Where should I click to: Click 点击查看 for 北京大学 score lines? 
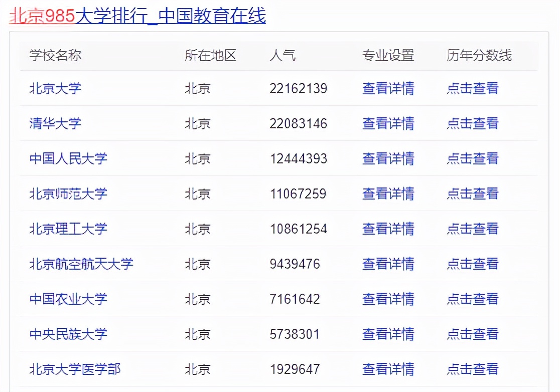pyautogui.click(x=473, y=88)
